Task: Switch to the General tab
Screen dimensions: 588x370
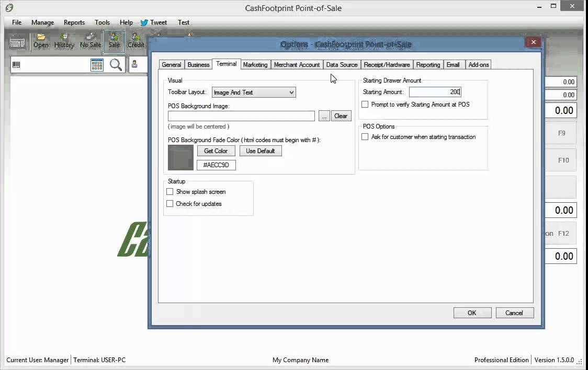Action: [172, 65]
